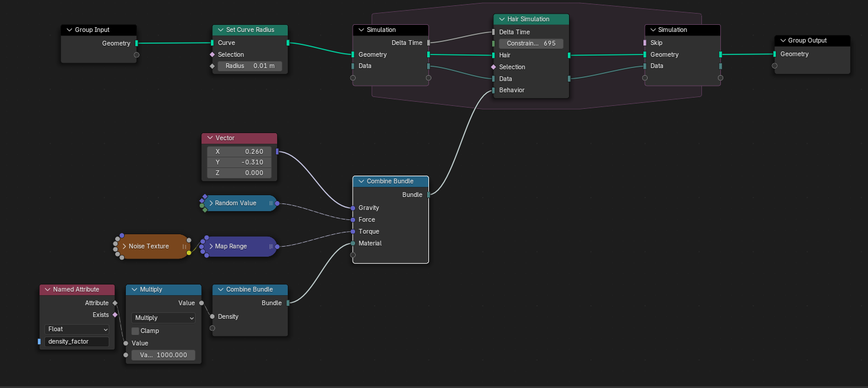
Task: Expand the collapsed Noise Texture node
Action: click(125, 246)
